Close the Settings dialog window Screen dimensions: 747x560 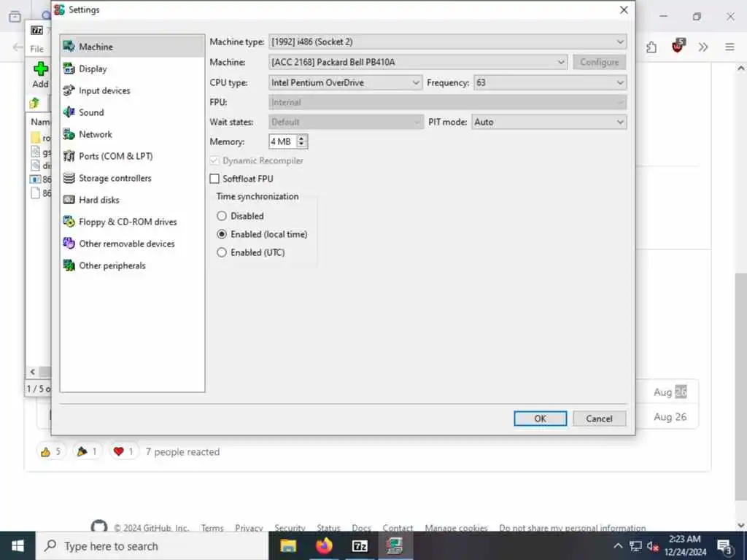[x=624, y=10]
